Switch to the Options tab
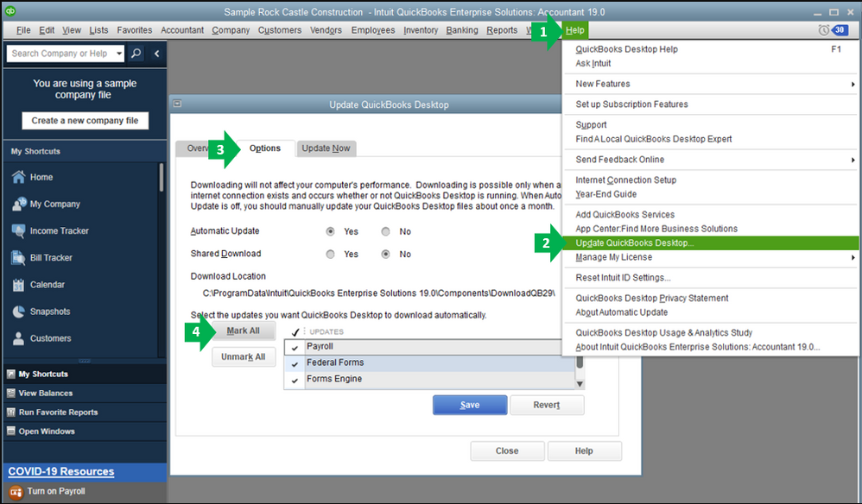Image resolution: width=862 pixels, height=504 pixels. (x=265, y=148)
